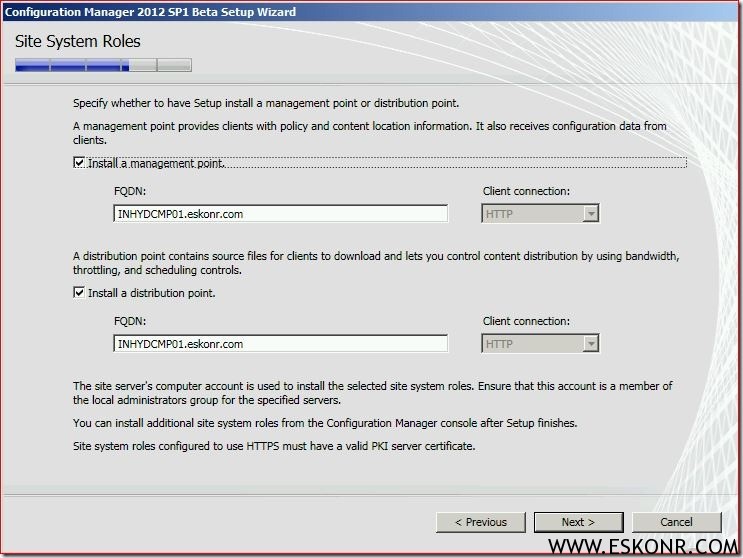This screenshot has width=743, height=558.
Task: Click the wizard title bar text
Action: pos(150,12)
